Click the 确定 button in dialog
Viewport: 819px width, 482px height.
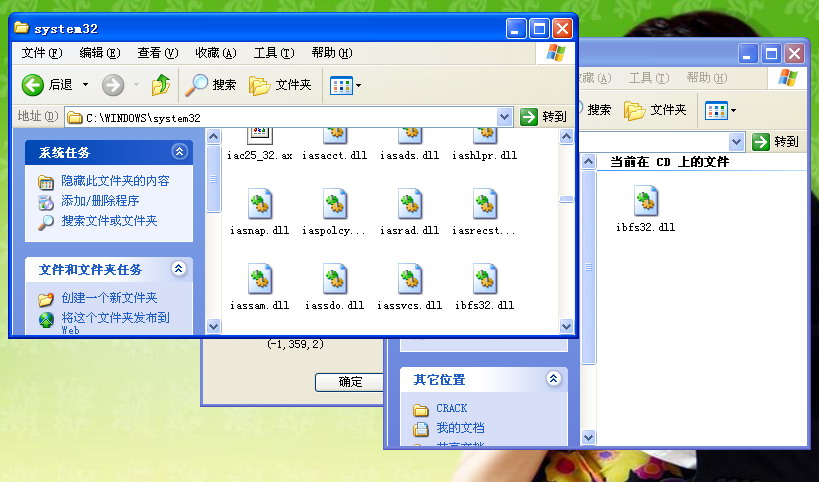[349, 382]
